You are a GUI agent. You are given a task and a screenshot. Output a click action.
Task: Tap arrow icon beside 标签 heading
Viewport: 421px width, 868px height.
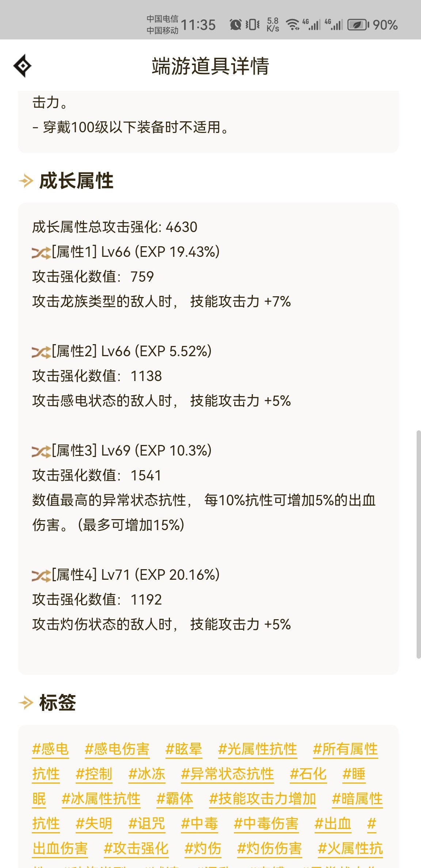[x=26, y=703]
